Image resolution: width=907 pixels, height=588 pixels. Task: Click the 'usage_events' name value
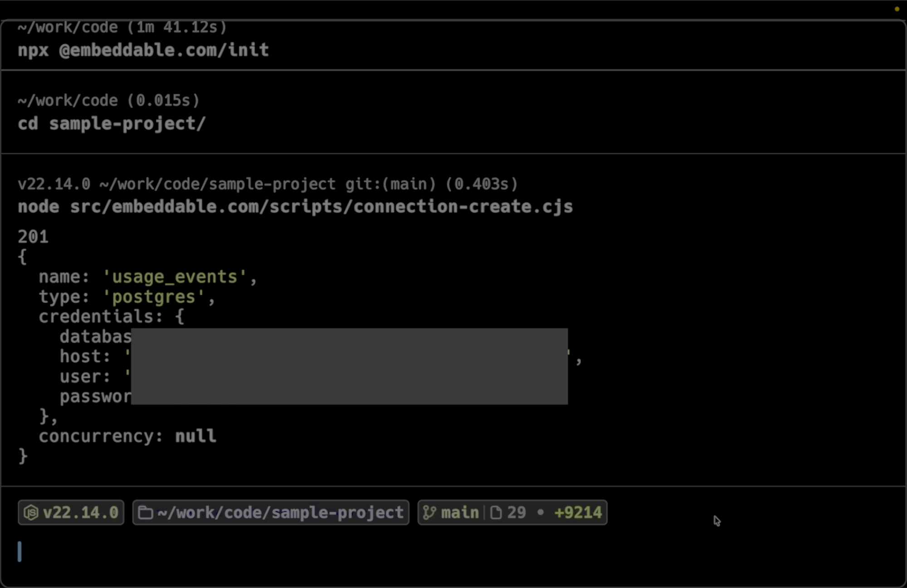(175, 277)
